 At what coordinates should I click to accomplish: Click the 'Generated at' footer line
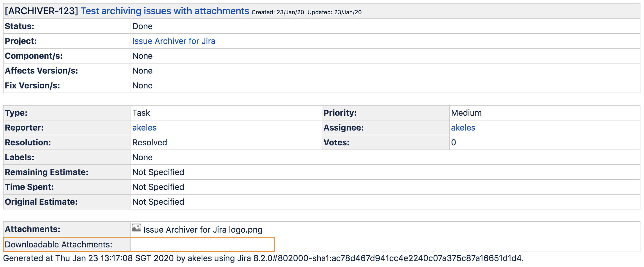tap(263, 258)
